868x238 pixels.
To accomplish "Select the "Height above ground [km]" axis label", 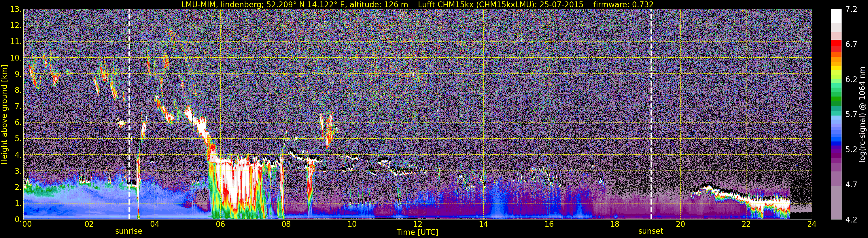I will 4,115.
